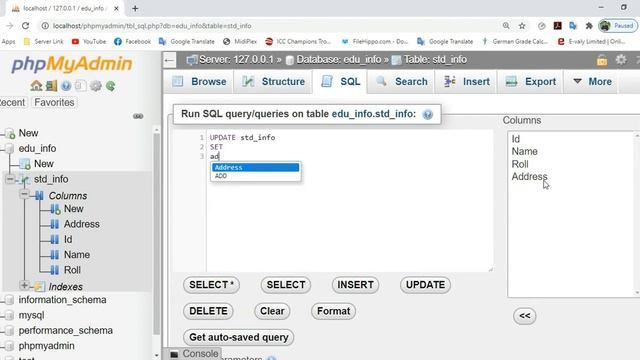640x360 pixels.
Task: Open Roll column in tree
Action: click(72, 270)
